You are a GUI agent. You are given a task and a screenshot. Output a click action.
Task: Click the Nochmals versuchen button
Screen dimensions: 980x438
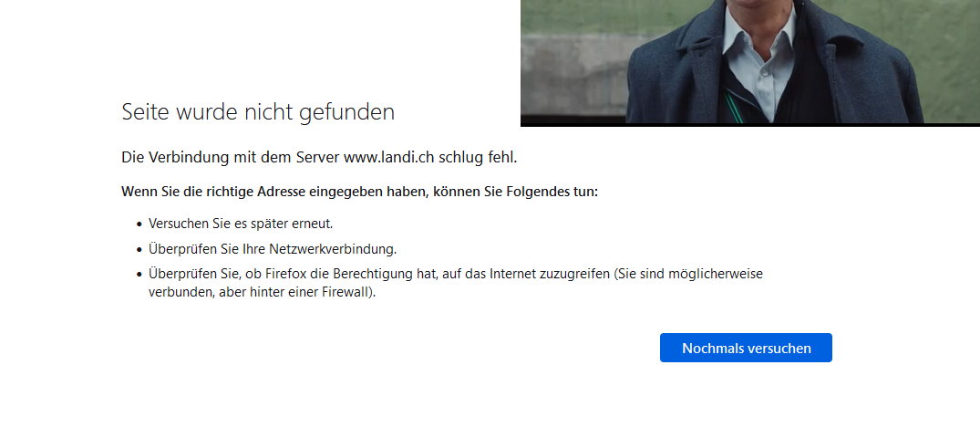pos(746,348)
